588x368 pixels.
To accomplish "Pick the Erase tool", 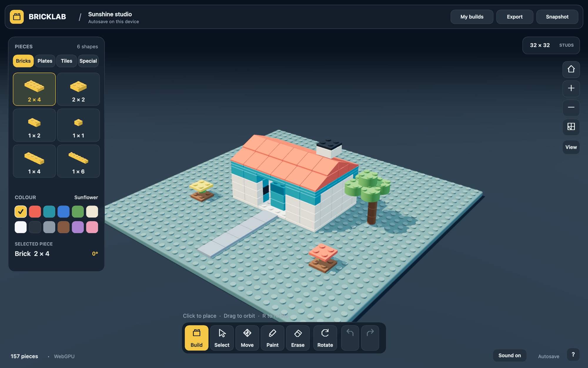I will pyautogui.click(x=298, y=338).
